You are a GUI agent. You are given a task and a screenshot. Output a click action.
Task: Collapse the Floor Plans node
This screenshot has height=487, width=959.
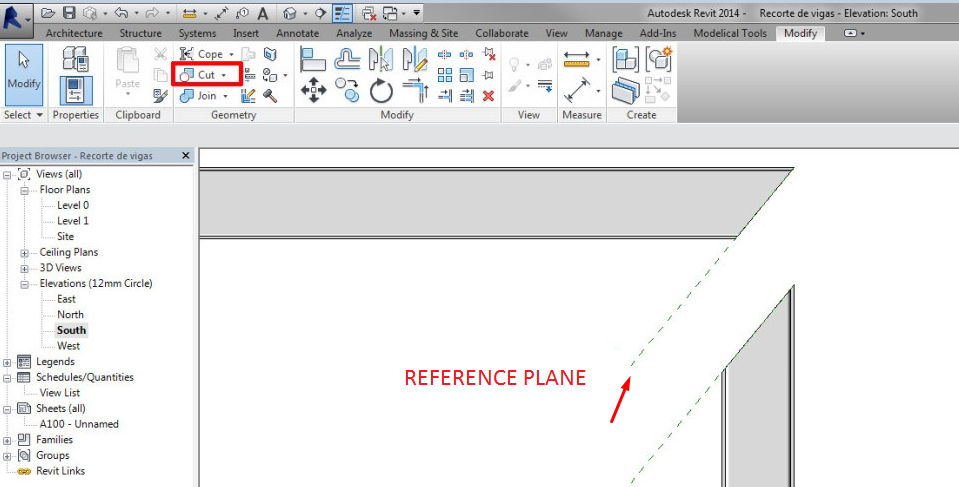[24, 190]
